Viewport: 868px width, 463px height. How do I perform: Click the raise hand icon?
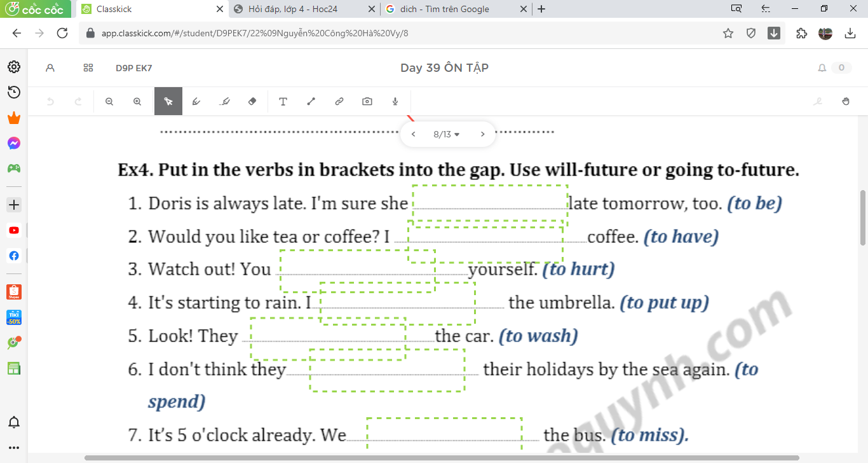pyautogui.click(x=846, y=101)
